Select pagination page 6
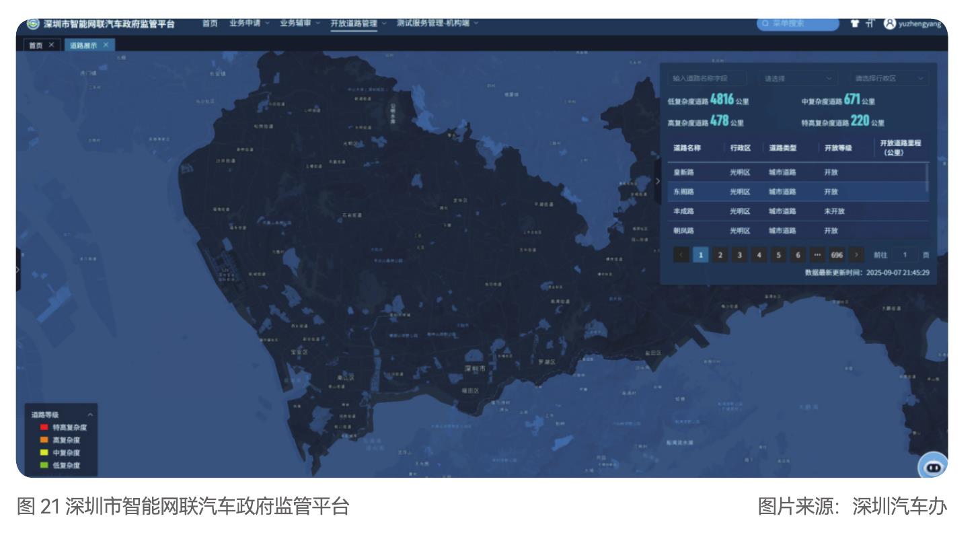The width and height of the screenshot is (980, 539). 798,255
